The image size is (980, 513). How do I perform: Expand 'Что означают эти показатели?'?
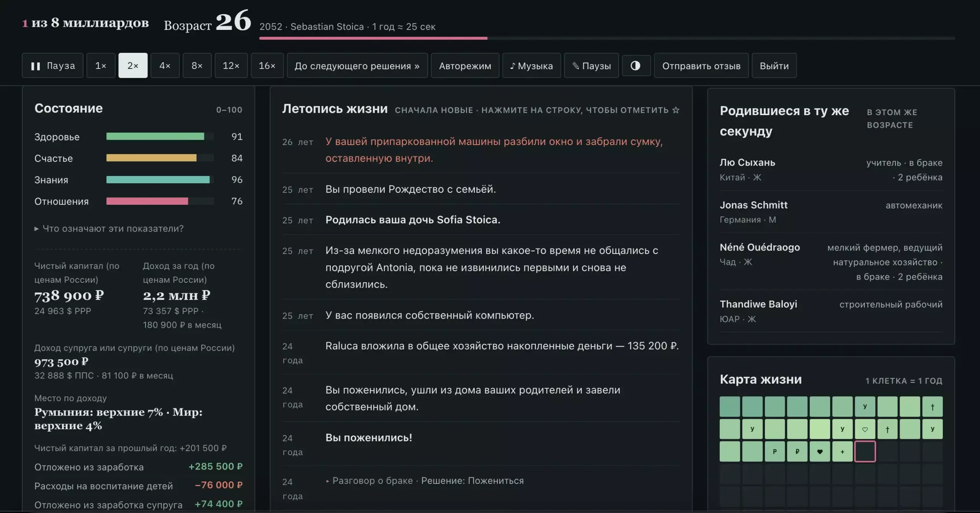click(109, 228)
